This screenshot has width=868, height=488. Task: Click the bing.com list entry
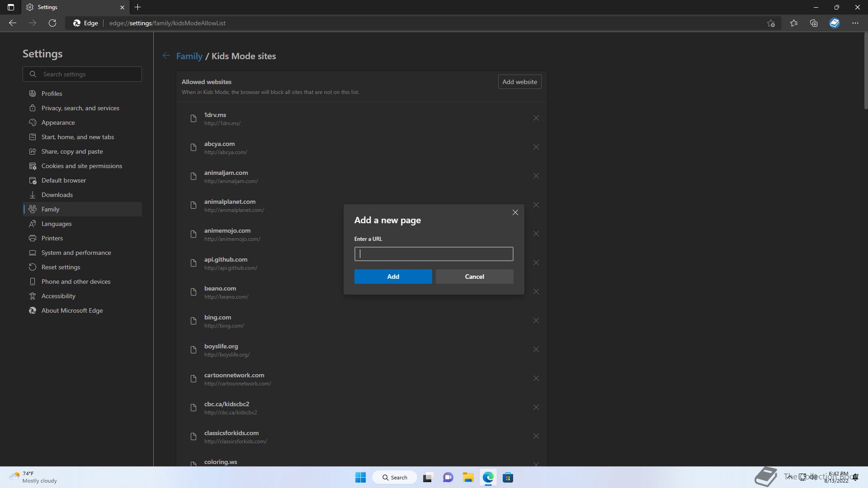coord(362,321)
